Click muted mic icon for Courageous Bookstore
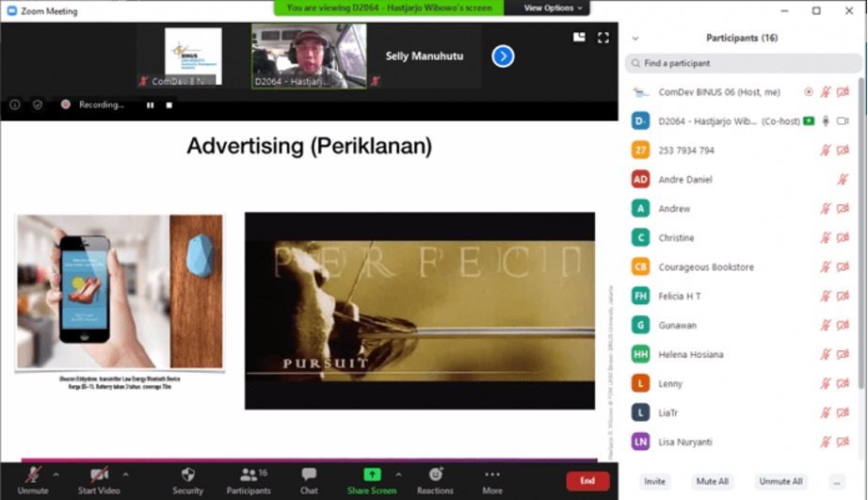868x500 pixels. pos(826,266)
